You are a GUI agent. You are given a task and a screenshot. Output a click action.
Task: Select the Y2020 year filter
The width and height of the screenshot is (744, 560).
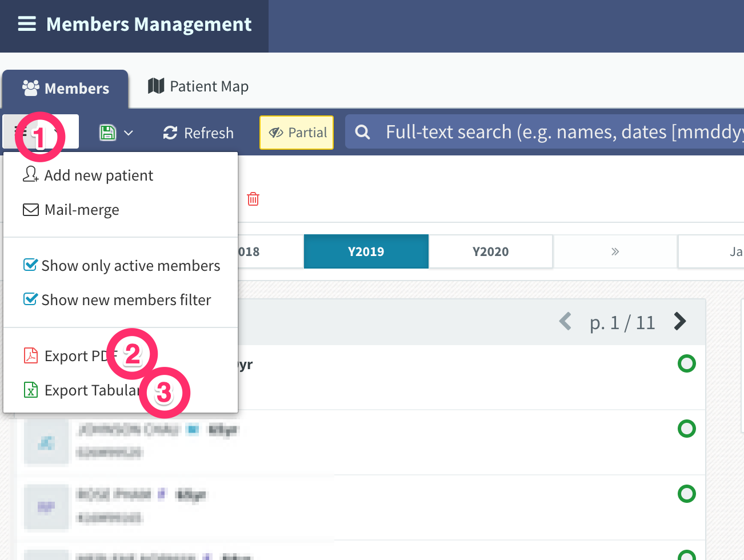(x=491, y=251)
